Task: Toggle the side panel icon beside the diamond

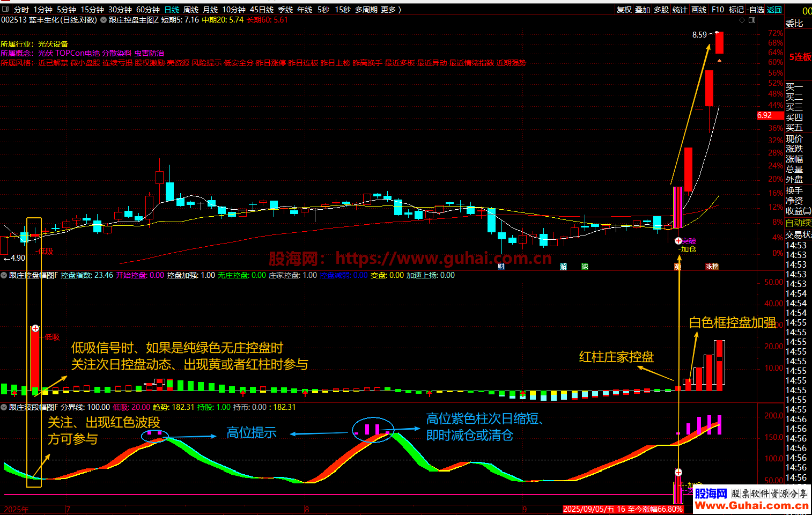Action: tap(752, 20)
